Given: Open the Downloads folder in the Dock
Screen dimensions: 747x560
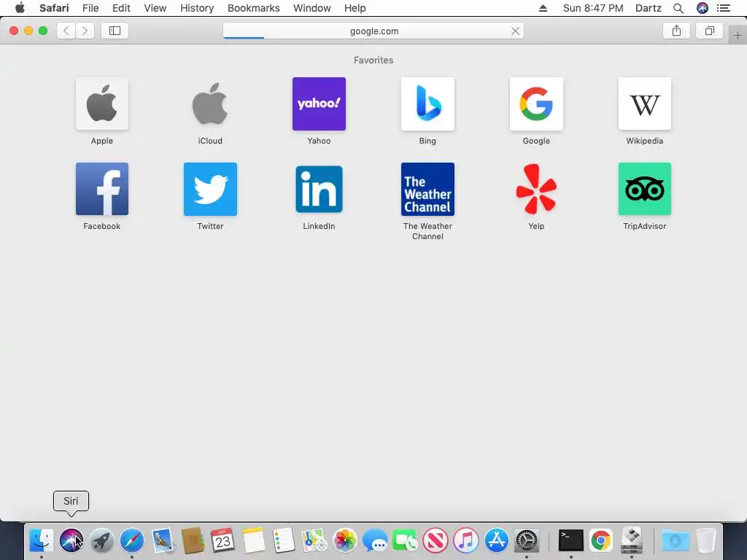Looking at the screenshot, I should pos(676,540).
